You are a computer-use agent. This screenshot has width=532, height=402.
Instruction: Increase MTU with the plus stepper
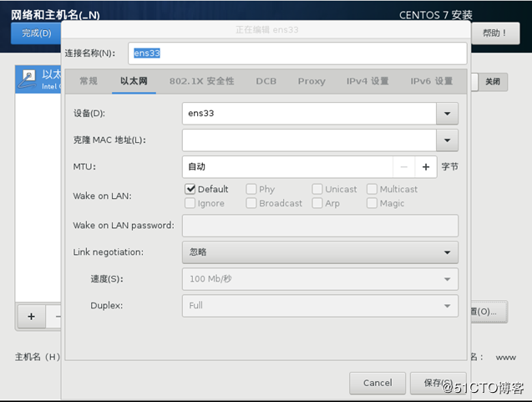point(425,166)
